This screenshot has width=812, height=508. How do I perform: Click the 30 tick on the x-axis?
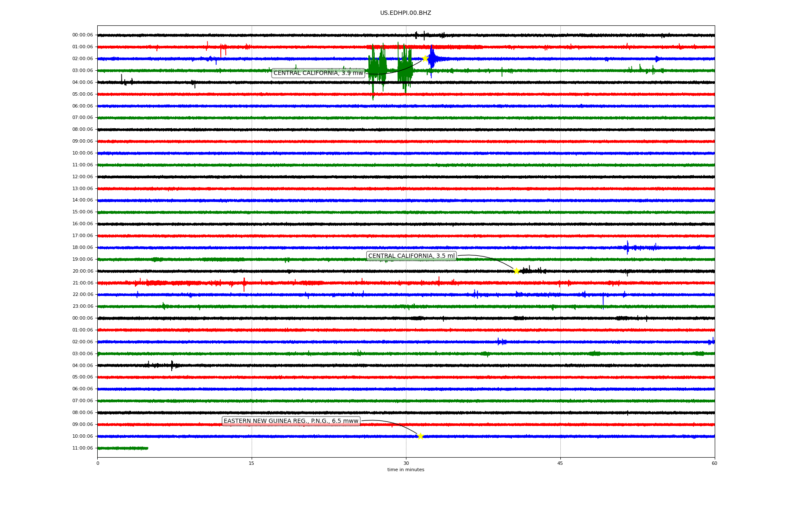tap(406, 463)
